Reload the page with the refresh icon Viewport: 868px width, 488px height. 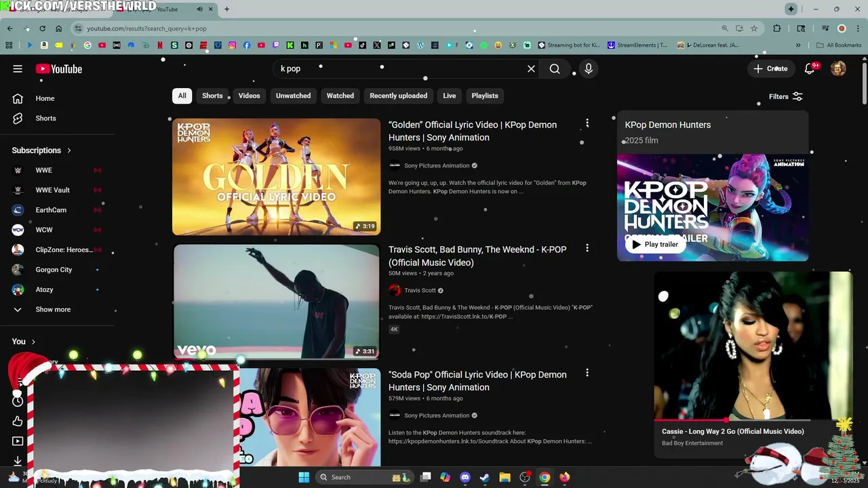42,28
